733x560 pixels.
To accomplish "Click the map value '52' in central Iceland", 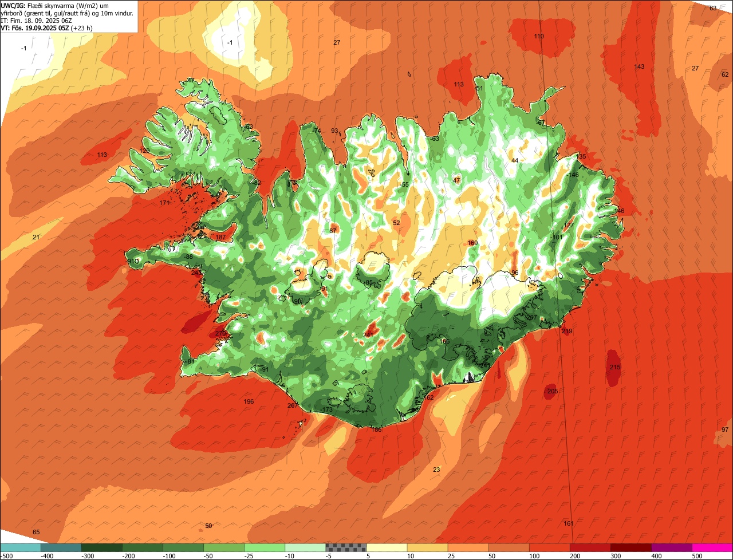I will pyautogui.click(x=396, y=223).
